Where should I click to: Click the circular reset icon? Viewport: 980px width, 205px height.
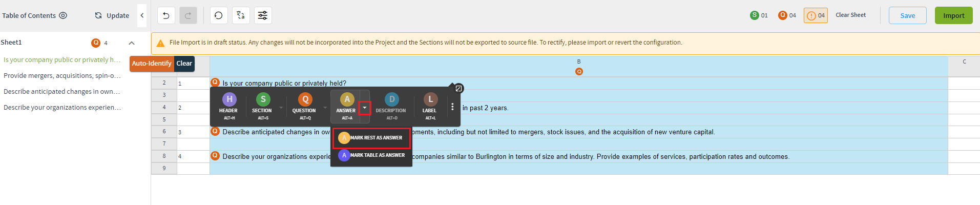point(219,15)
